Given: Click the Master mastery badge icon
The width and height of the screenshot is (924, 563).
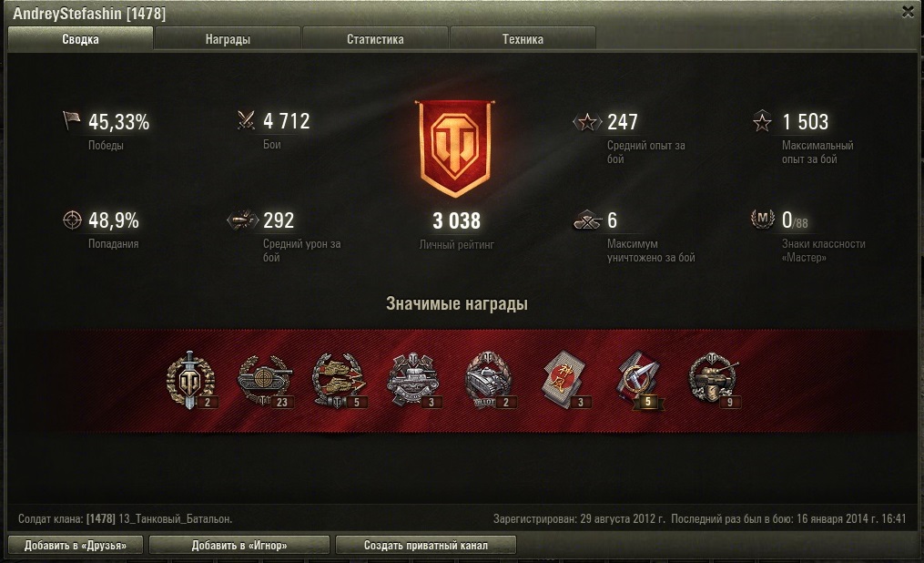Looking at the screenshot, I should tap(762, 220).
